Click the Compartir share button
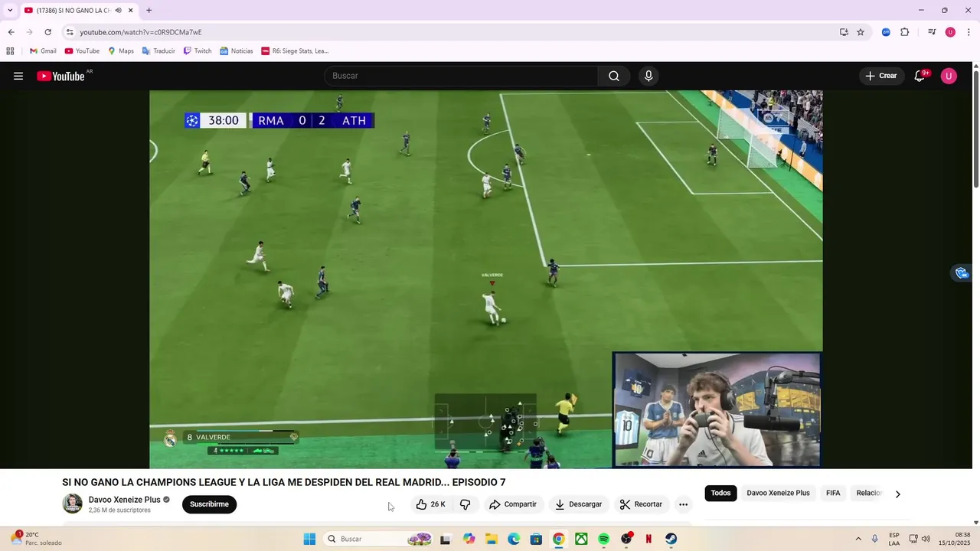The width and height of the screenshot is (980, 551). [x=513, y=504]
